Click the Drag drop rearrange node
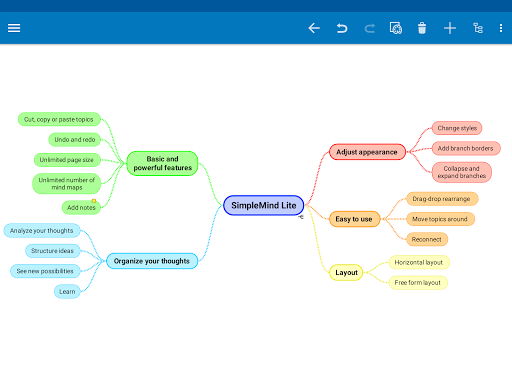Viewport: 512px width, 384px height. 442,199
